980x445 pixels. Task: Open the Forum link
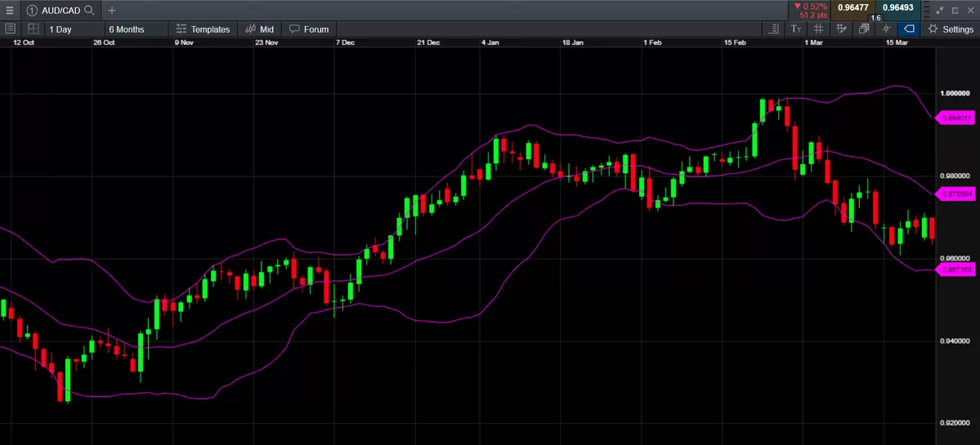pos(309,29)
